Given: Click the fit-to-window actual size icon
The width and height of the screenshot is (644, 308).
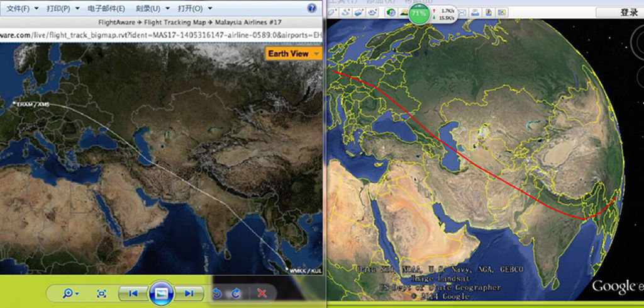Looking at the screenshot, I should click(102, 293).
